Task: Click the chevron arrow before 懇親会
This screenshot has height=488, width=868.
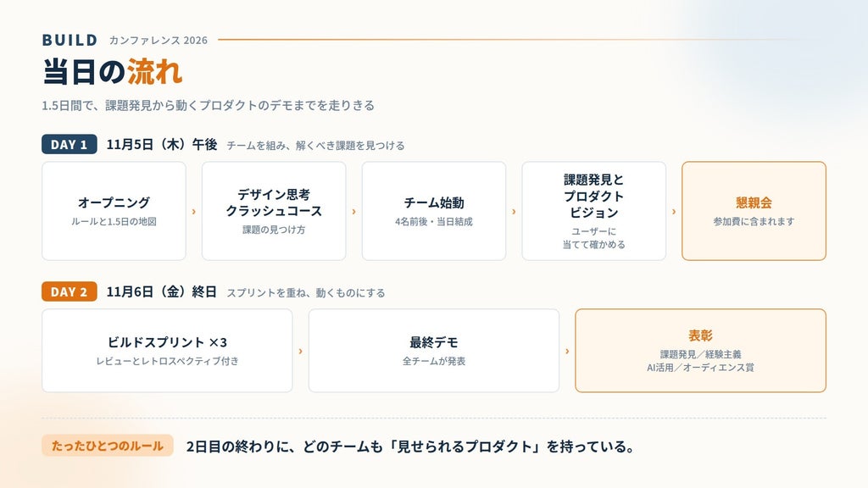Action: click(674, 211)
